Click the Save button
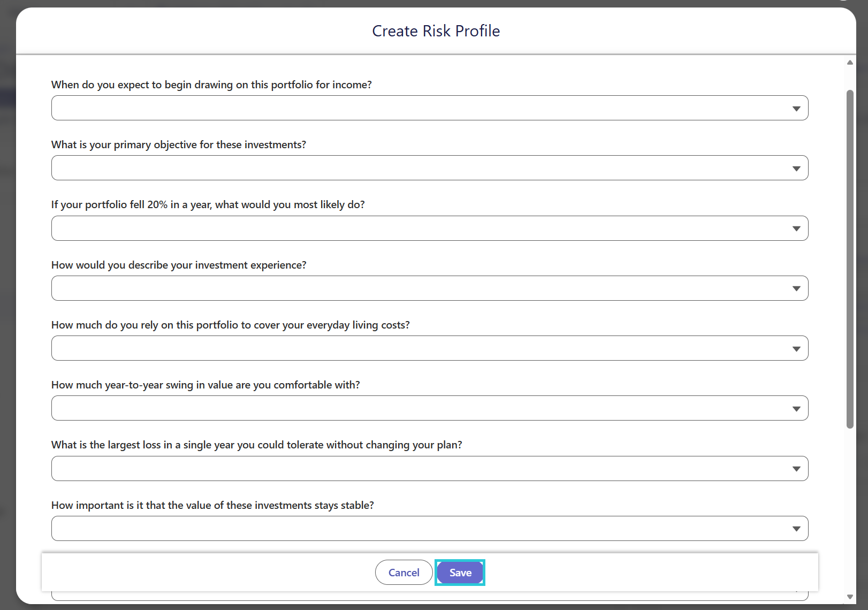 (x=460, y=573)
